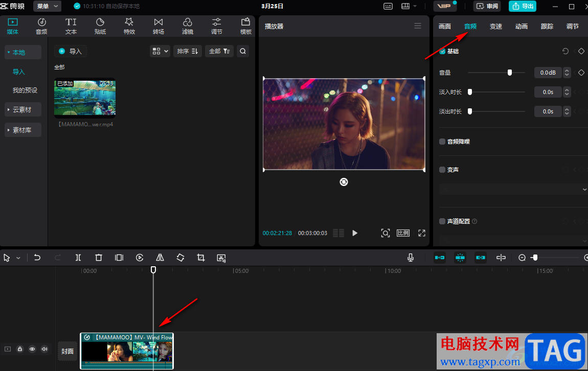Click the zoom focus icon in player
This screenshot has width=588, height=371.
tap(386, 233)
